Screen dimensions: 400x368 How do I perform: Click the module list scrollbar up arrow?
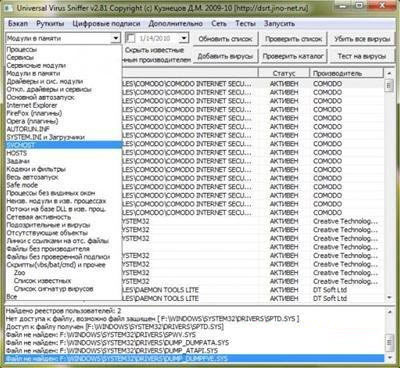point(389,72)
